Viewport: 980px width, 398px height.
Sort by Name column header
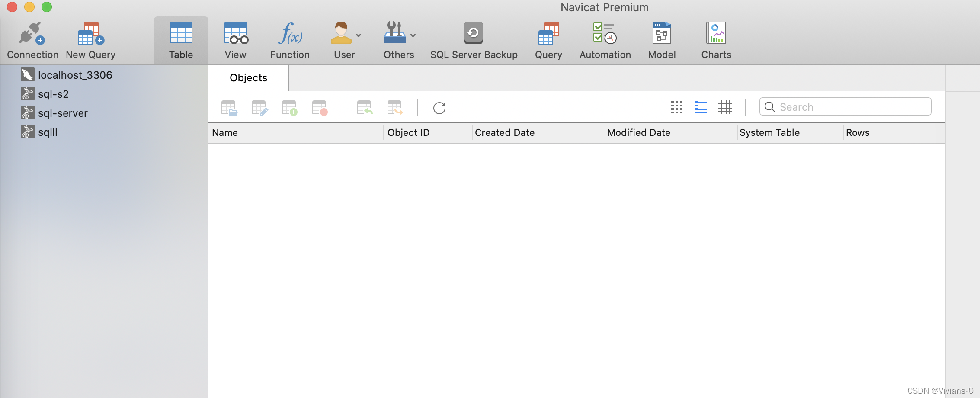pyautogui.click(x=296, y=133)
